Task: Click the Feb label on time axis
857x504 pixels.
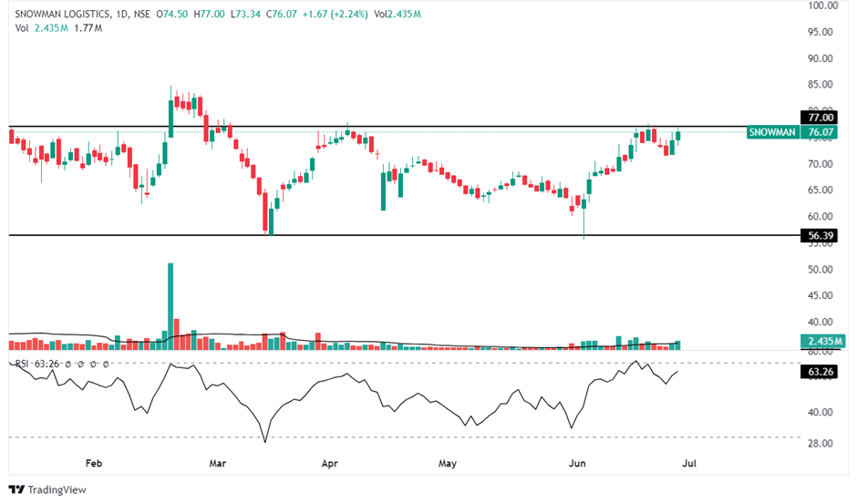Action: (x=93, y=463)
